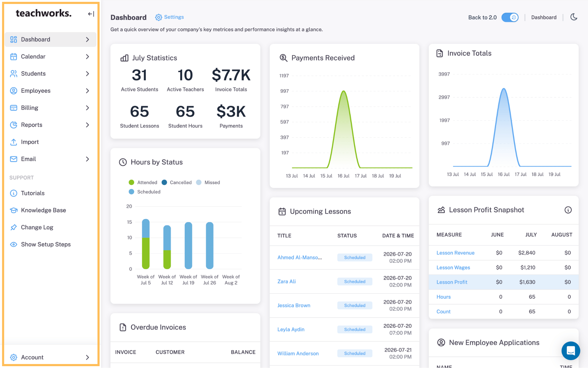Image resolution: width=588 pixels, height=368 pixels.
Task: Toggle Attended series in chart legend
Action: tap(143, 182)
